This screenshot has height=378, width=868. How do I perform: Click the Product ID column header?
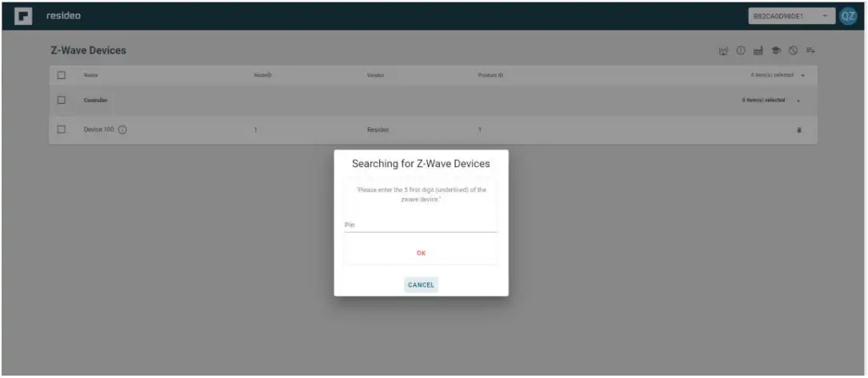click(x=490, y=75)
